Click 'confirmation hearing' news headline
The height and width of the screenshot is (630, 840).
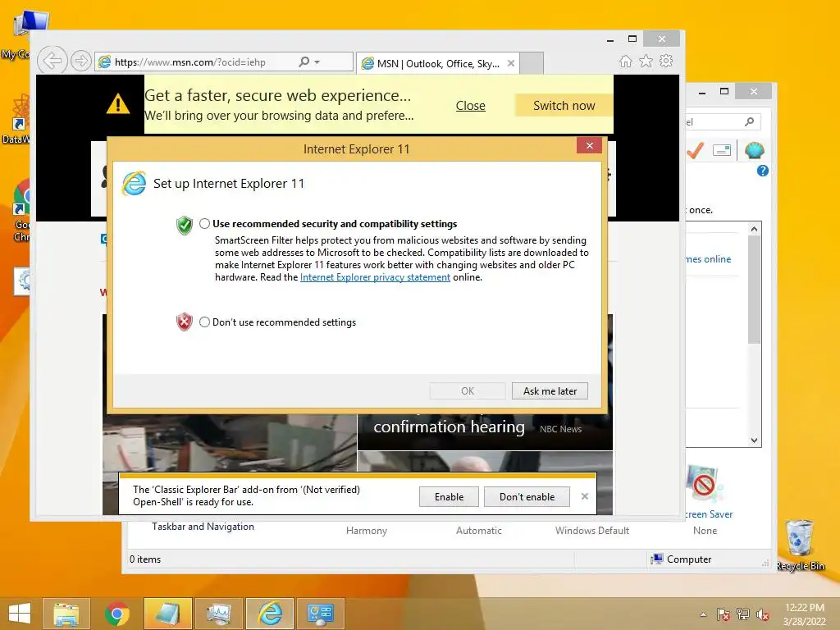point(449,427)
